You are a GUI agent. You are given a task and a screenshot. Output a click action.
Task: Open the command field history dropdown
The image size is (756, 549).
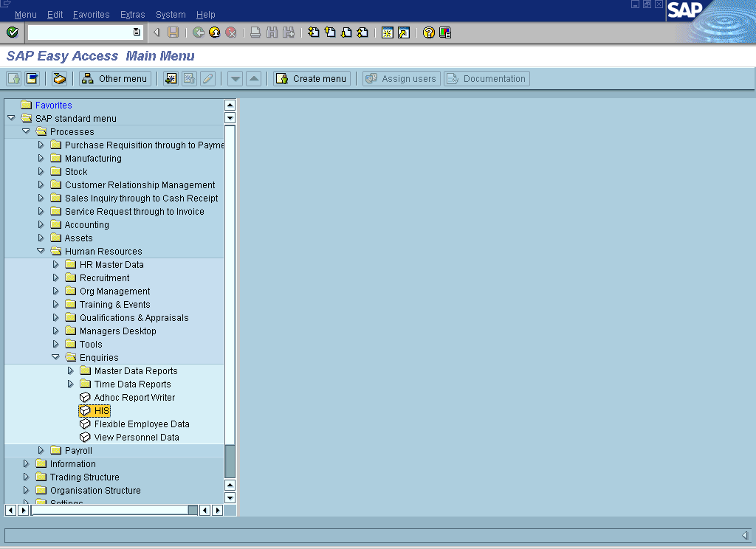click(137, 32)
